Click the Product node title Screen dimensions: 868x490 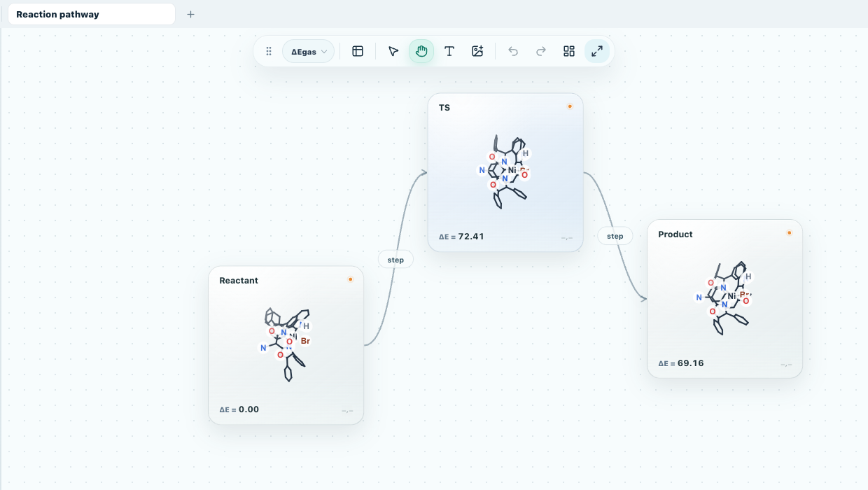click(x=675, y=234)
